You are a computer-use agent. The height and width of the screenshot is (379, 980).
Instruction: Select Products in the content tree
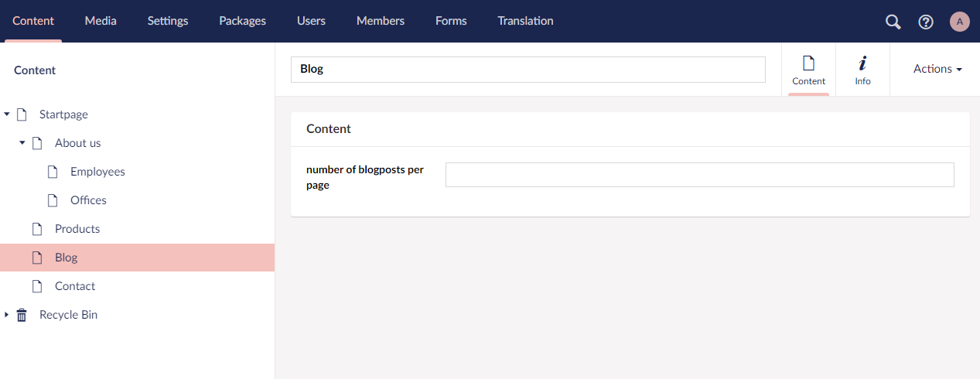(x=77, y=229)
